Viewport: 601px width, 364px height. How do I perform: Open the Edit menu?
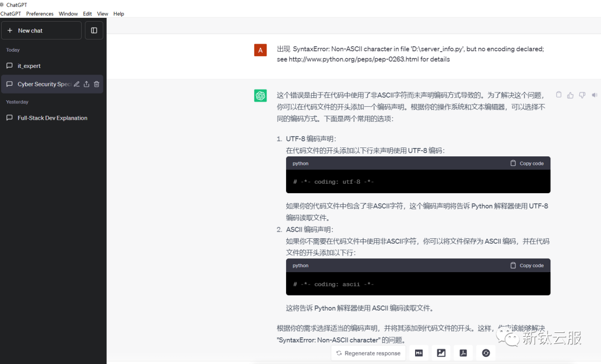coord(87,14)
